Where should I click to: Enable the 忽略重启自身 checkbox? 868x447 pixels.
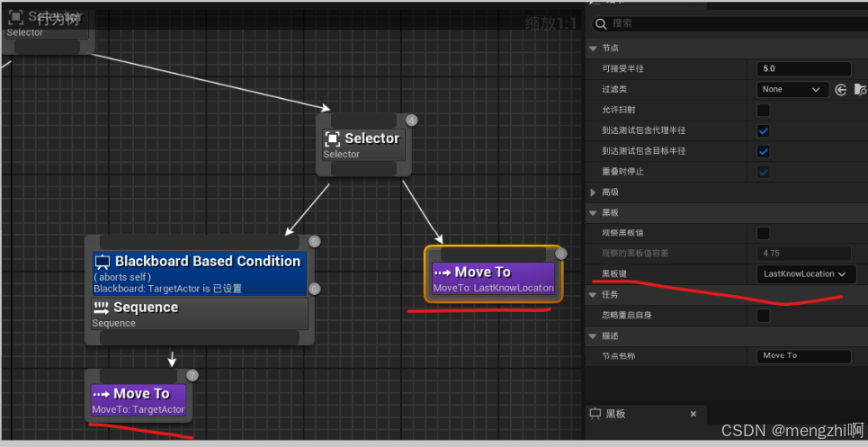pos(764,316)
